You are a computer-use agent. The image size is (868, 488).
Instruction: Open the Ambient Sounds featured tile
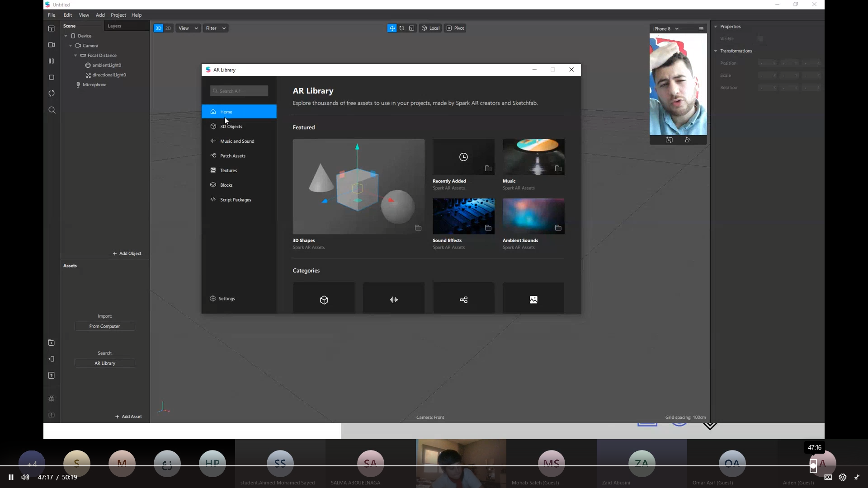coord(533,216)
